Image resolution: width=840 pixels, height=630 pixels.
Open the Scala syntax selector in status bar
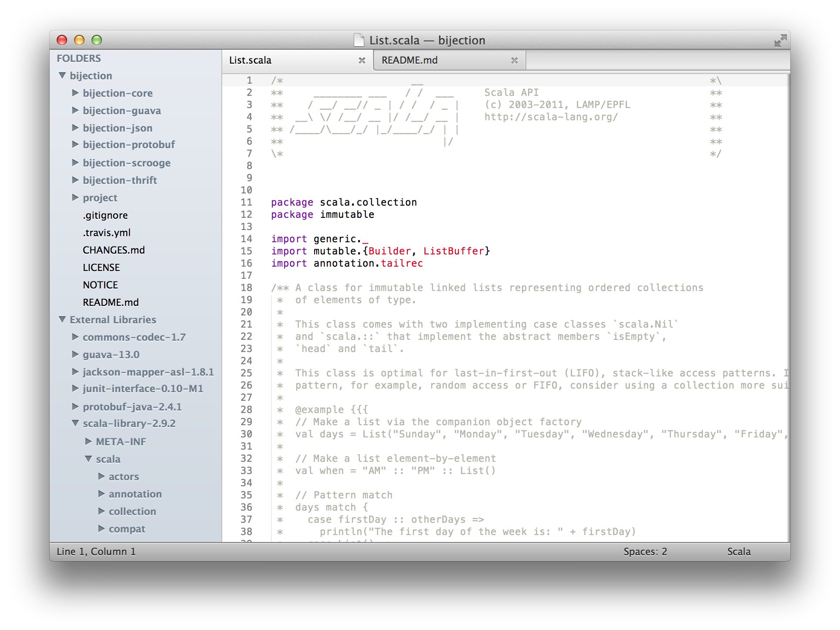point(738,552)
